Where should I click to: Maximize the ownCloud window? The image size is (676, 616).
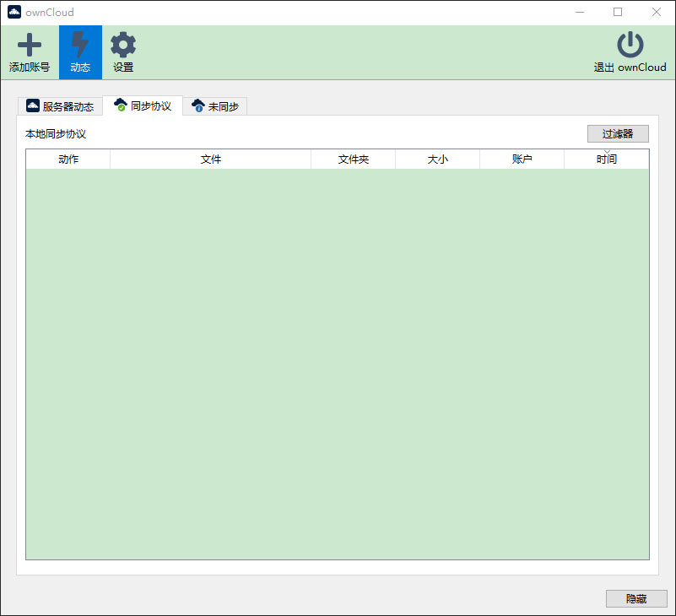618,12
